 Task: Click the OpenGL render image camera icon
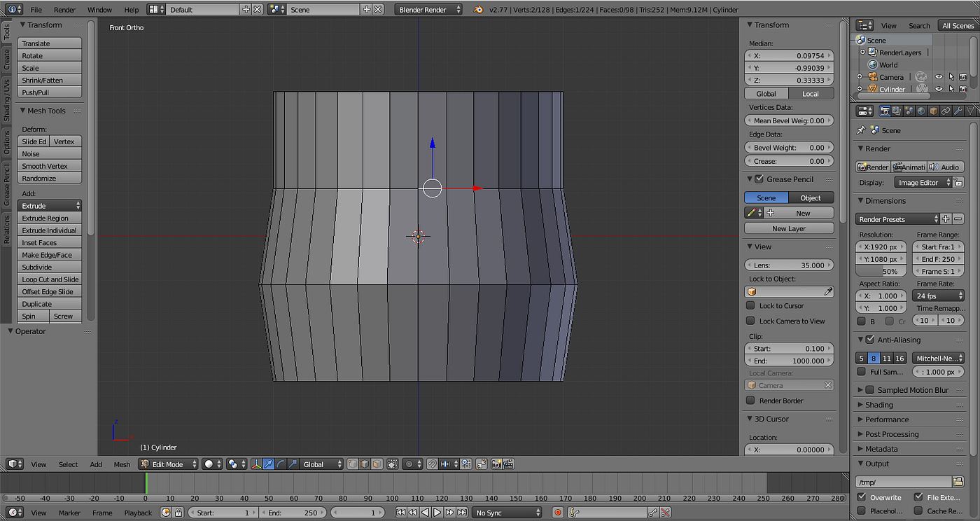[496, 464]
